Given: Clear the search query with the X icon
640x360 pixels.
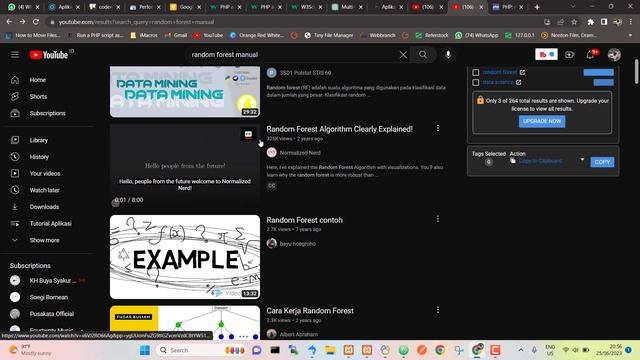Looking at the screenshot, I should pos(403,55).
